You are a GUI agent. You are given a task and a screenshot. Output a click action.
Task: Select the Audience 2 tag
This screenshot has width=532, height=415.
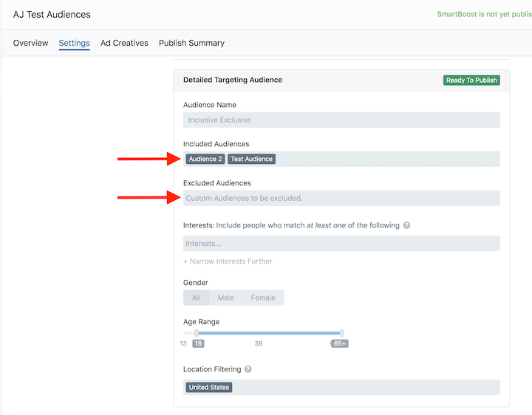(x=205, y=159)
